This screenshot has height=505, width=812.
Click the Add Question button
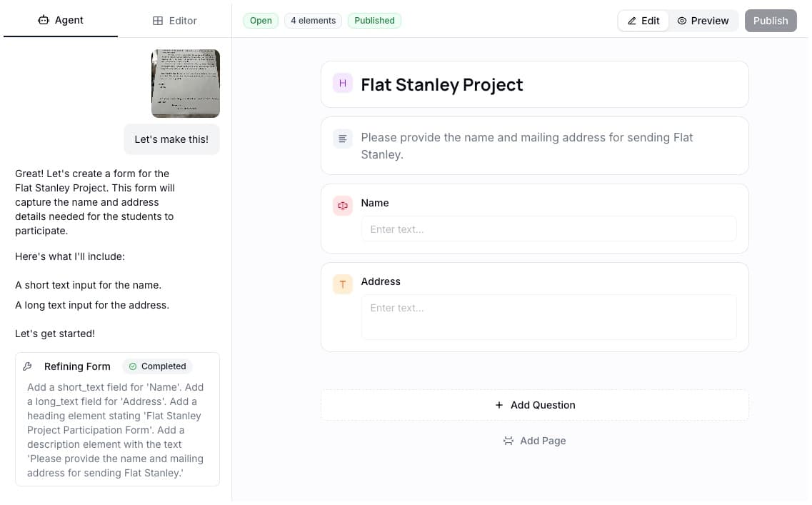(535, 405)
